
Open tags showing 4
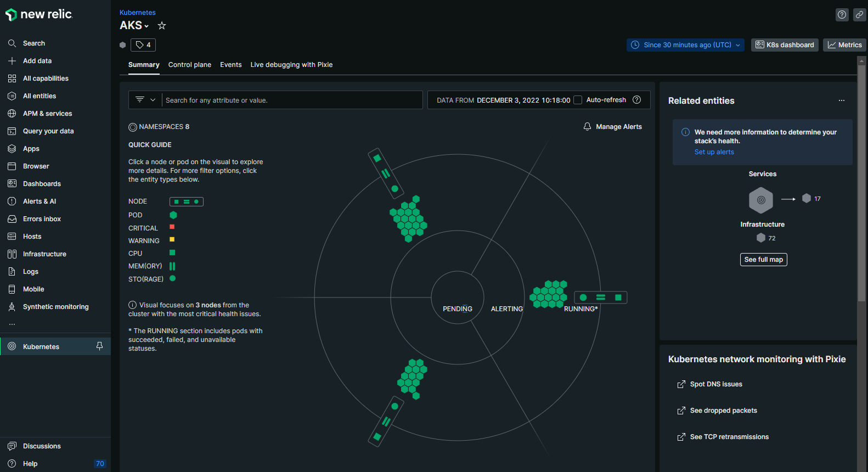(143, 45)
